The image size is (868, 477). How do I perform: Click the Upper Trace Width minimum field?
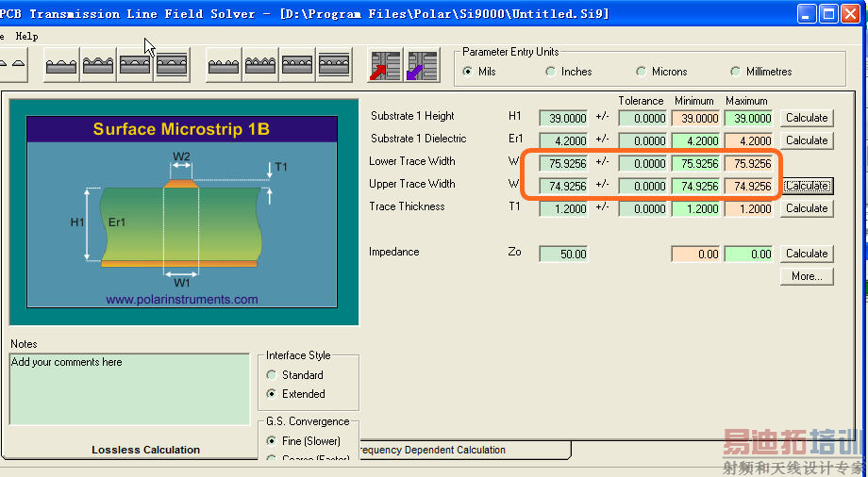click(695, 187)
